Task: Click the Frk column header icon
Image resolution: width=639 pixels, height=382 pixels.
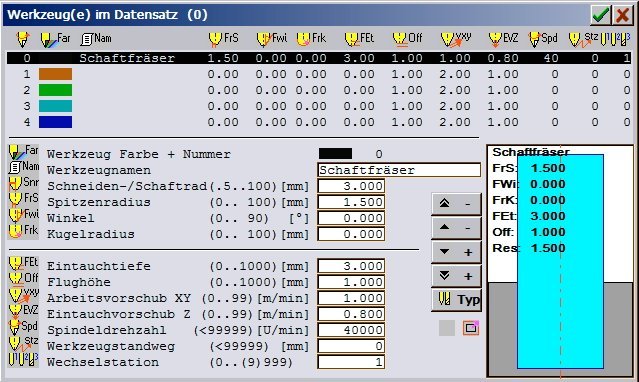Action: click(311, 39)
